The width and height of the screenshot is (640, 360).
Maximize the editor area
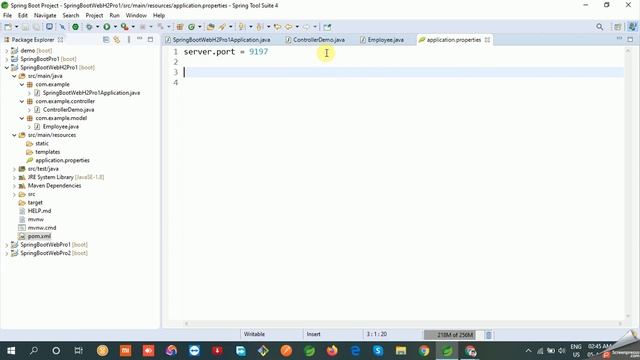click(x=630, y=39)
